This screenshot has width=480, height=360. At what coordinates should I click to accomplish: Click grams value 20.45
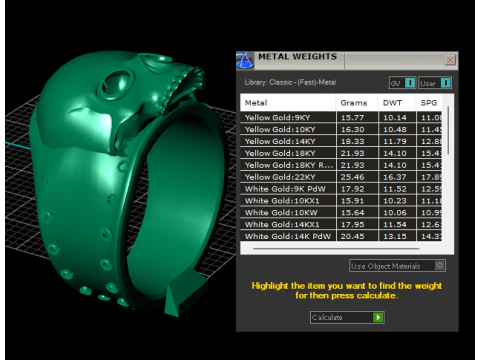[352, 236]
